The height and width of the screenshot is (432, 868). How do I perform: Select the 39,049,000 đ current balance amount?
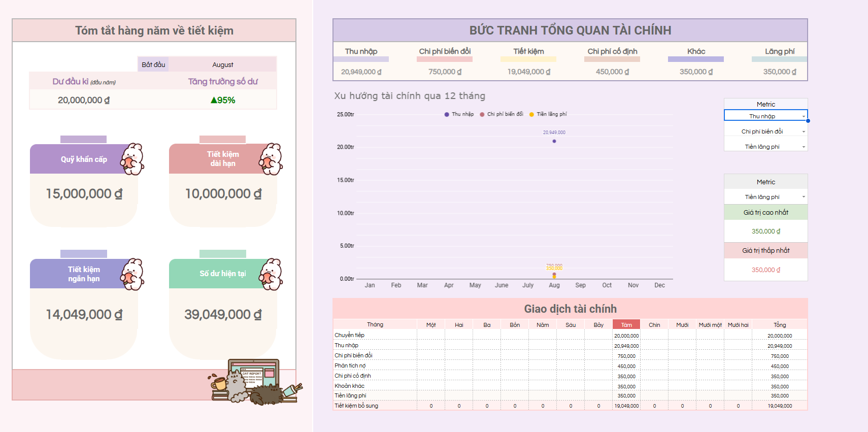(x=223, y=315)
